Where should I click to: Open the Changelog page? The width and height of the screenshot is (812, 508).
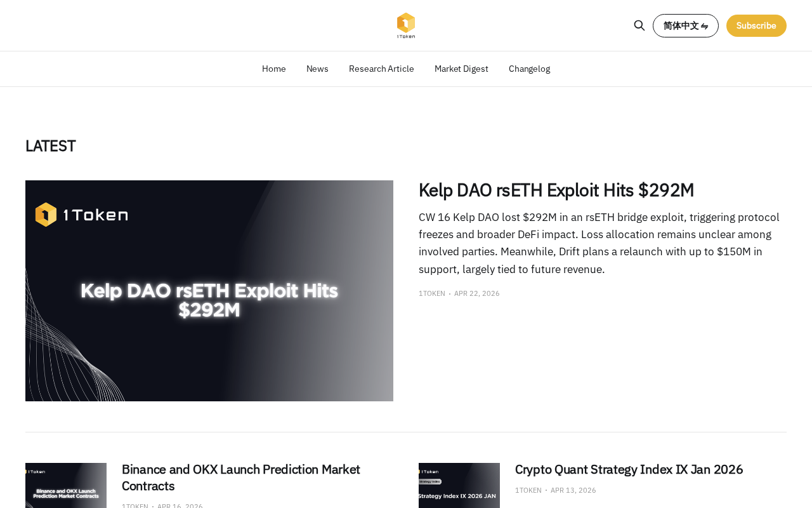coord(529,69)
